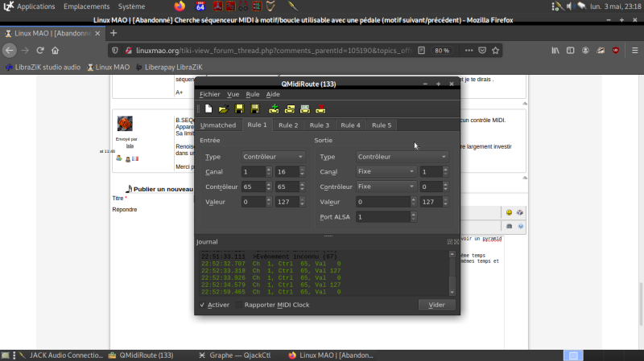Screen dimensions: 644x361
Task: Switch to the Rule 3 tab
Action: tap(320, 125)
